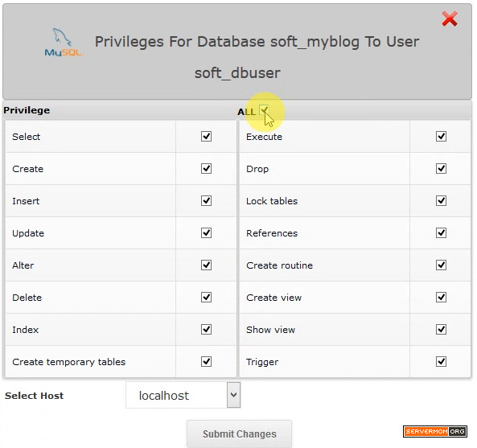Click the Update privilege label
Screen dimensions: 477x448
(28, 233)
